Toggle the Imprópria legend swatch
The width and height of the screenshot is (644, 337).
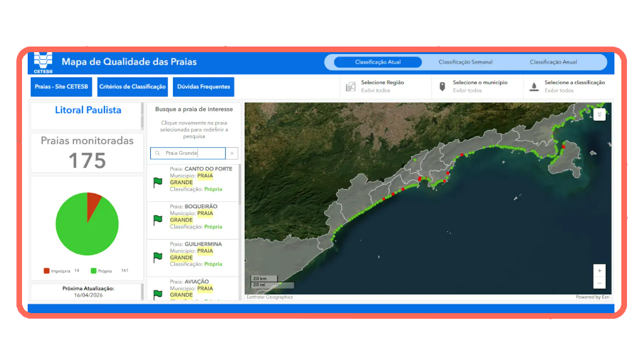pos(47,271)
